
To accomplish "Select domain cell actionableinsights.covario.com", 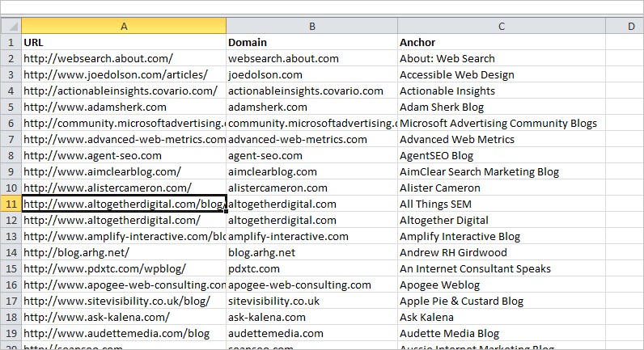I will [311, 91].
